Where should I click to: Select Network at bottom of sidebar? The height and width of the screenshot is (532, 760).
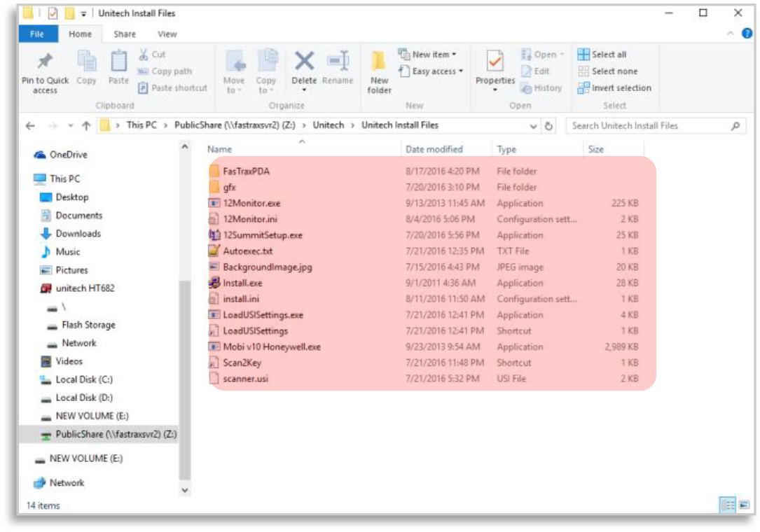(58, 482)
